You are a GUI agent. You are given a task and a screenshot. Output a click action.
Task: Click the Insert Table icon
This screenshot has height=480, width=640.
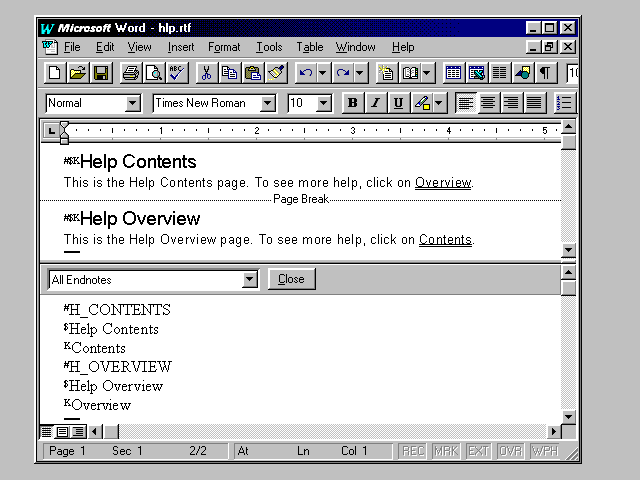453,73
